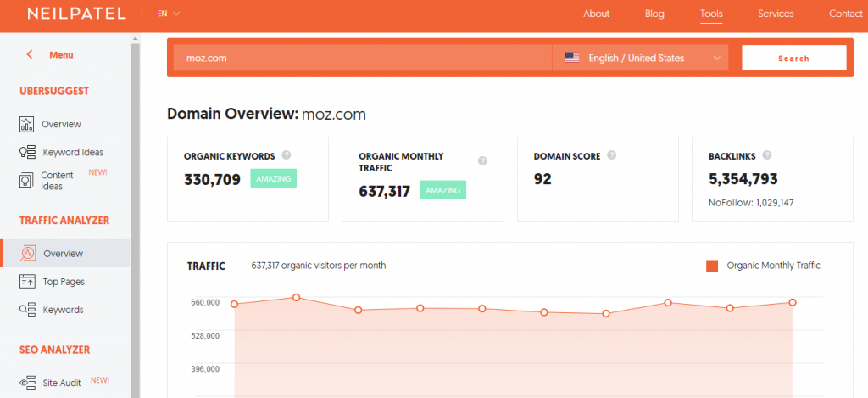Image resolution: width=868 pixels, height=398 pixels.
Task: Click the United States flag icon
Action: coord(572,58)
